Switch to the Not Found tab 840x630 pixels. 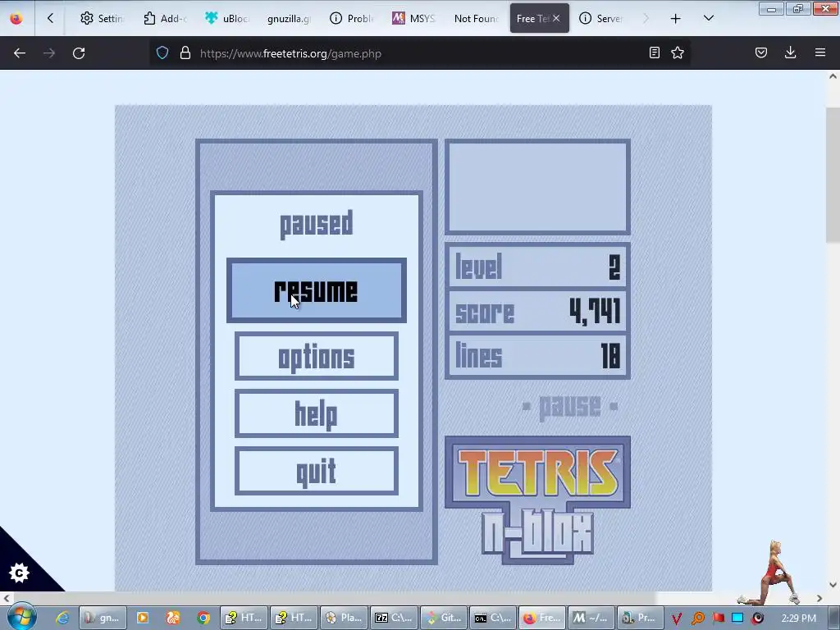click(477, 18)
